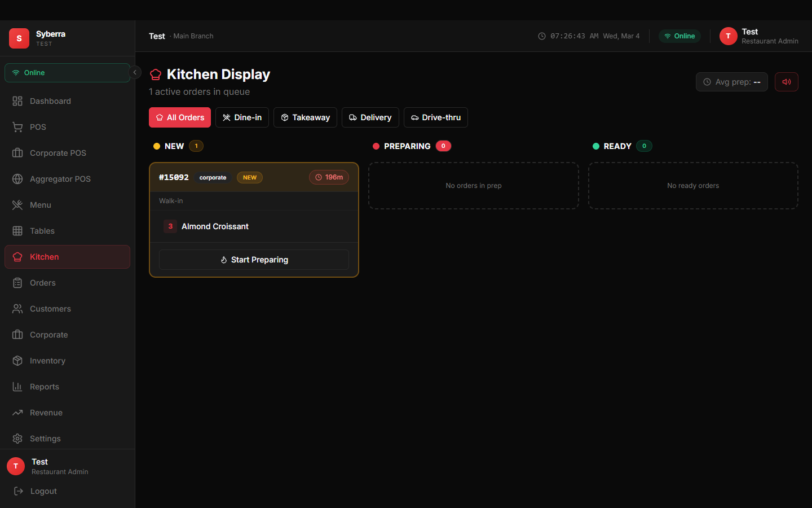Toggle the Online status in sidebar
The width and height of the screenshot is (812, 508).
67,73
